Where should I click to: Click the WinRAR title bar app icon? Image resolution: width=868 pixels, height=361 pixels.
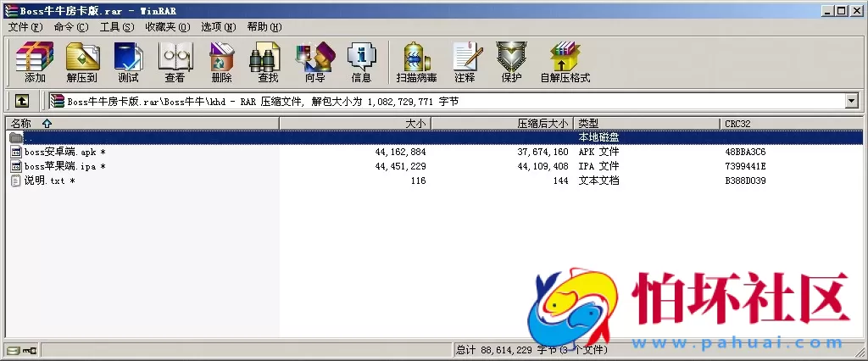(10, 10)
